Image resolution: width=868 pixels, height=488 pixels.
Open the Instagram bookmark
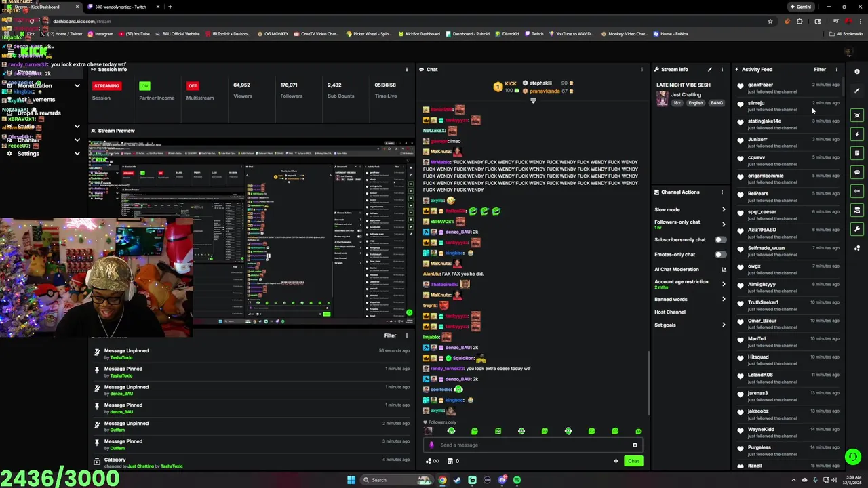100,34
